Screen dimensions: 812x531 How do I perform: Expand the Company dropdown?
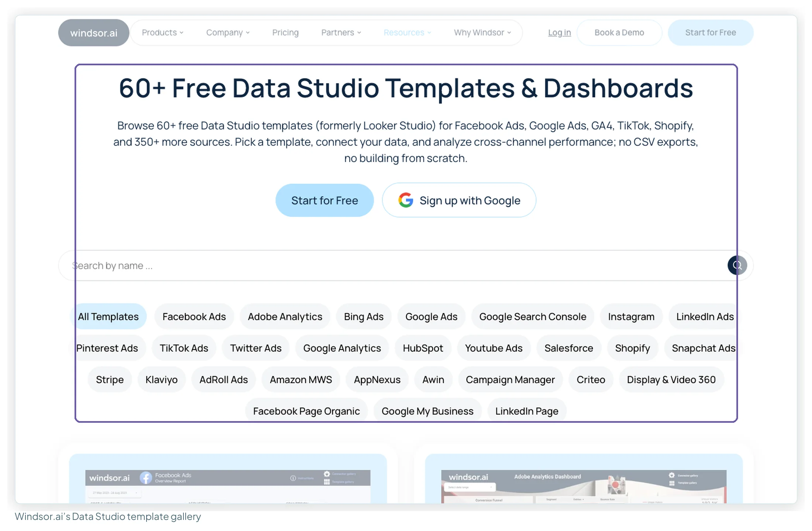tap(228, 32)
